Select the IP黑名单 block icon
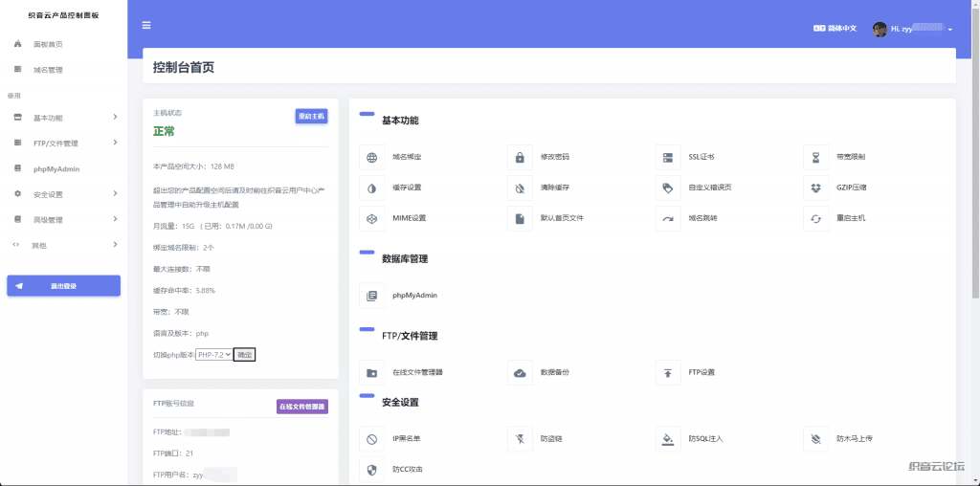This screenshot has height=486, width=980. pos(371,439)
